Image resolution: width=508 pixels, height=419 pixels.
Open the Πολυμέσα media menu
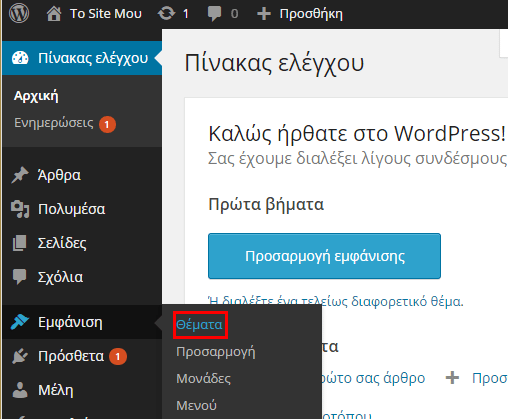(72, 209)
